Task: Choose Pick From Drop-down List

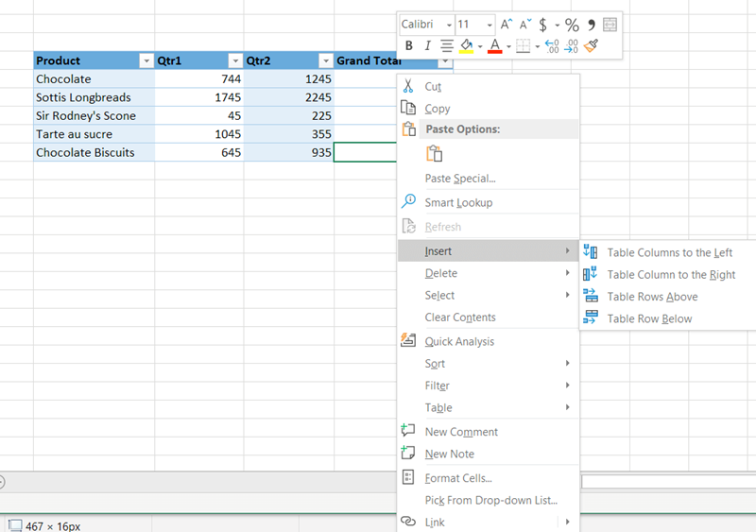Action: click(x=488, y=500)
